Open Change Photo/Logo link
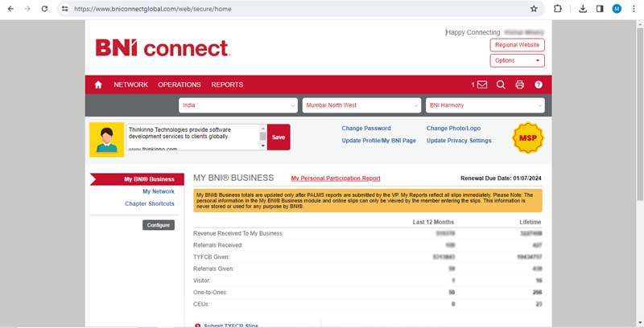 pyautogui.click(x=453, y=129)
